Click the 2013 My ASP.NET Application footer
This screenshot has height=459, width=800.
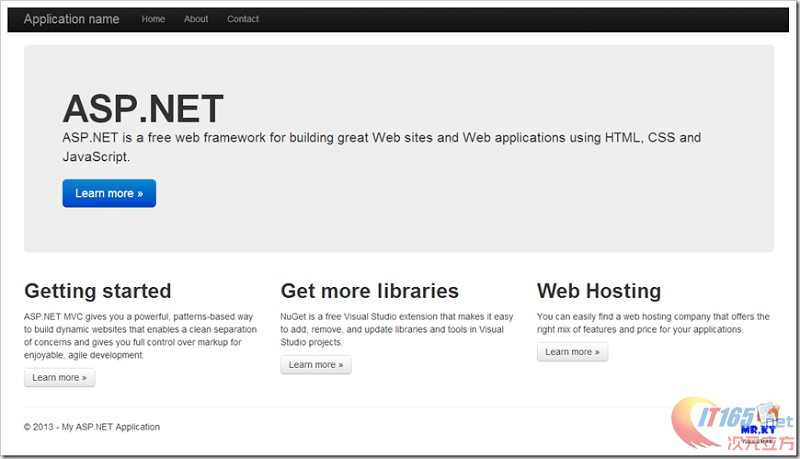tap(92, 427)
